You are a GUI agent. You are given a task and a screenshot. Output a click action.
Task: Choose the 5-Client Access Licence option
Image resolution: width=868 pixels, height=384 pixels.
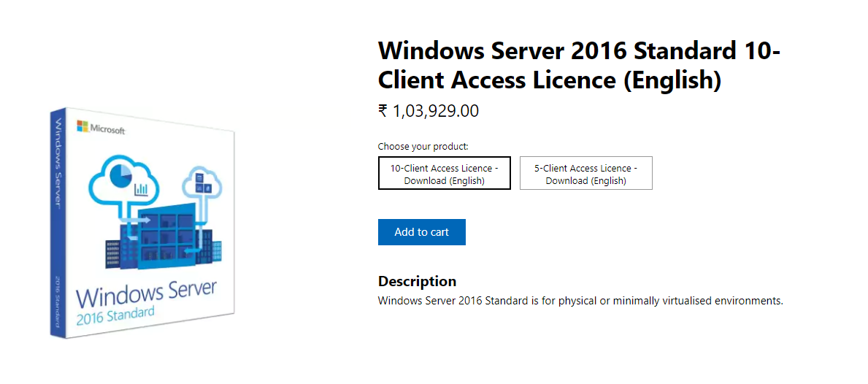[x=585, y=174]
